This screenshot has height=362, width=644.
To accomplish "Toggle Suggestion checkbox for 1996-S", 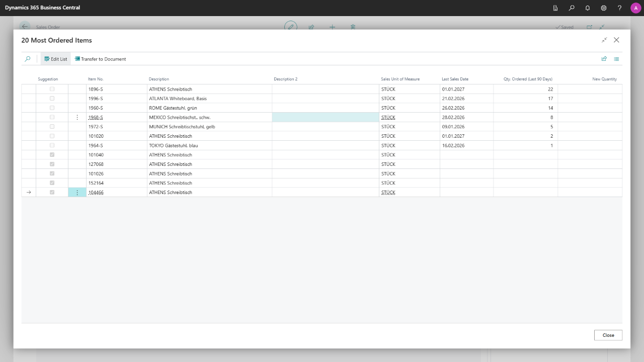I will point(52,99).
